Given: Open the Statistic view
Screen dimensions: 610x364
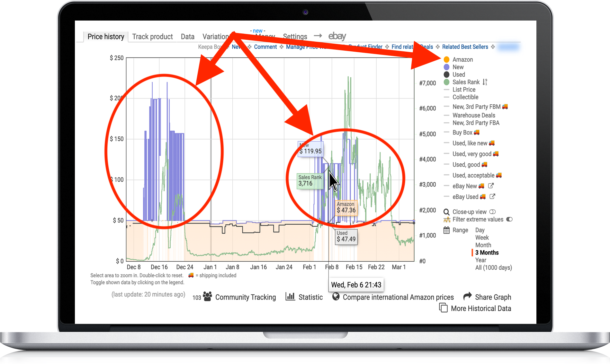Looking at the screenshot, I should coord(310,297).
